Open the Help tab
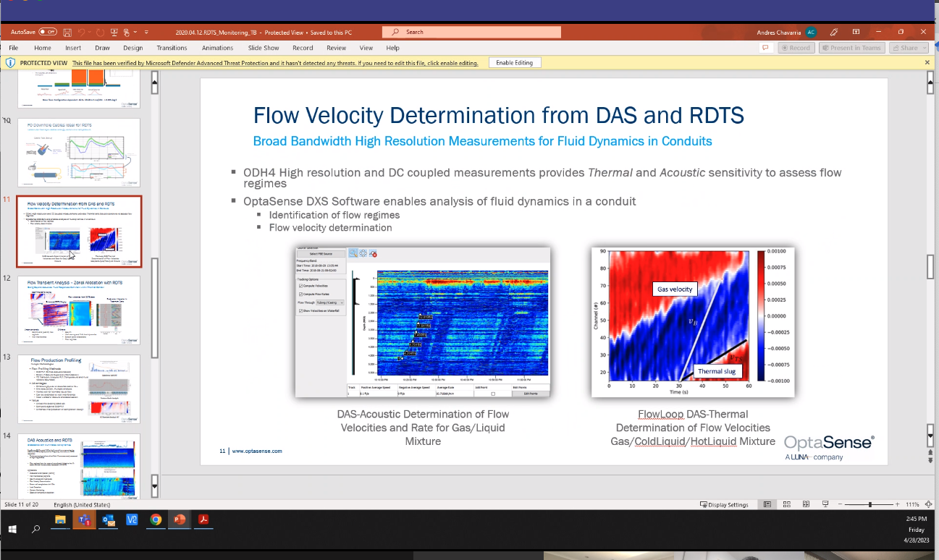 (x=392, y=48)
